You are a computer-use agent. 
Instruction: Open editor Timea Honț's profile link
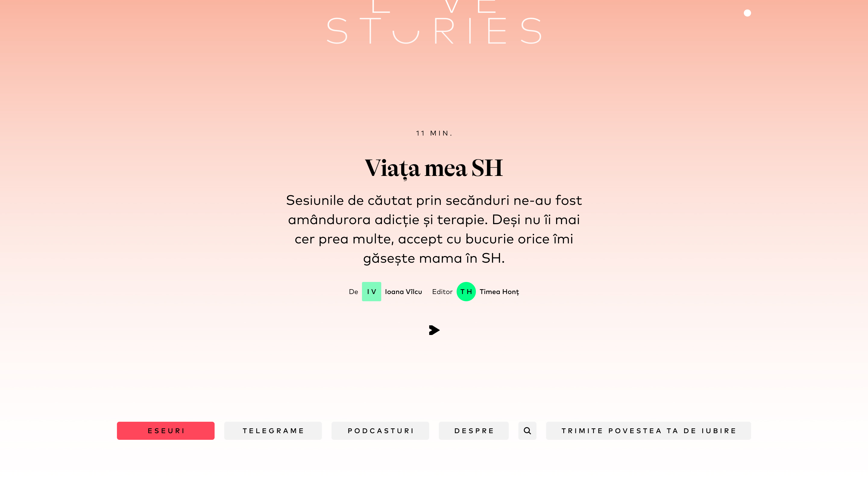click(x=499, y=292)
